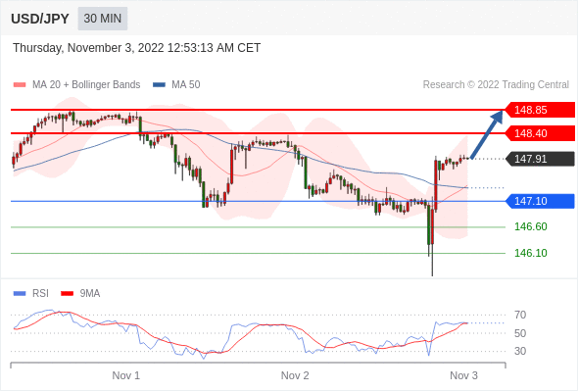Click the RSI 50 axis value
The width and height of the screenshot is (578, 392).
tap(520, 333)
